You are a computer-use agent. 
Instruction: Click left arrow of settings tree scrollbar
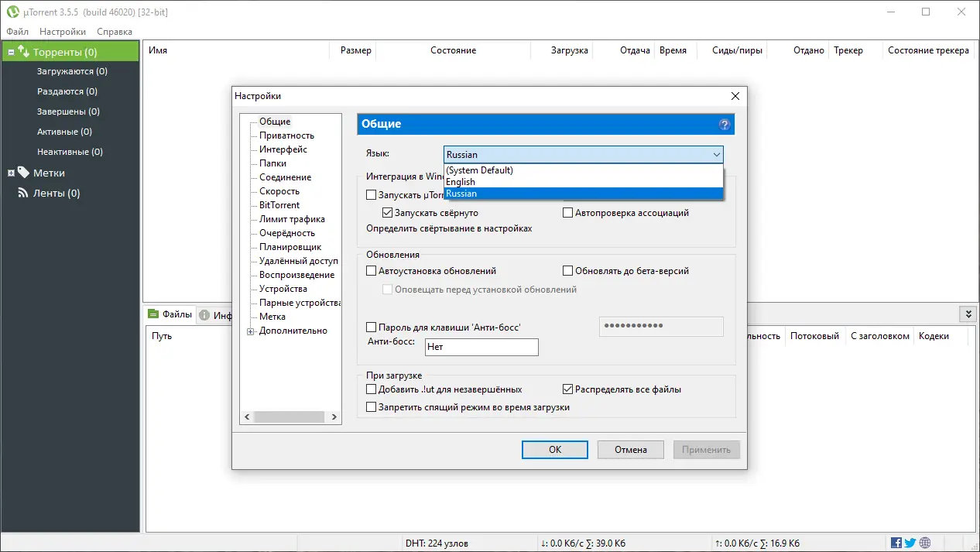247,417
